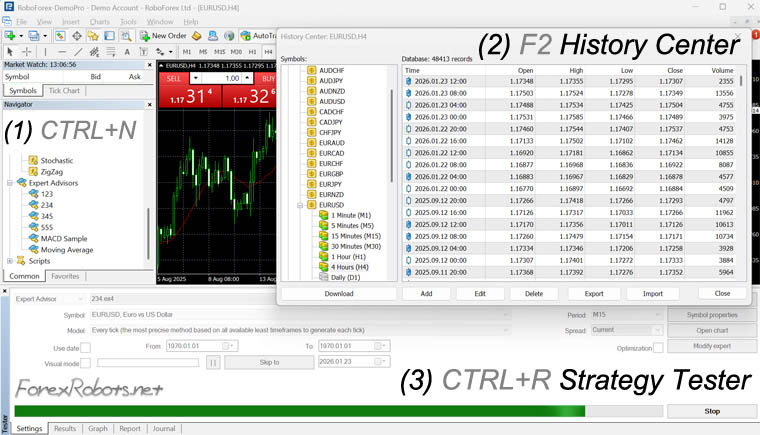Click the New Order toolbar button
This screenshot has width=760, height=435.
tap(163, 36)
